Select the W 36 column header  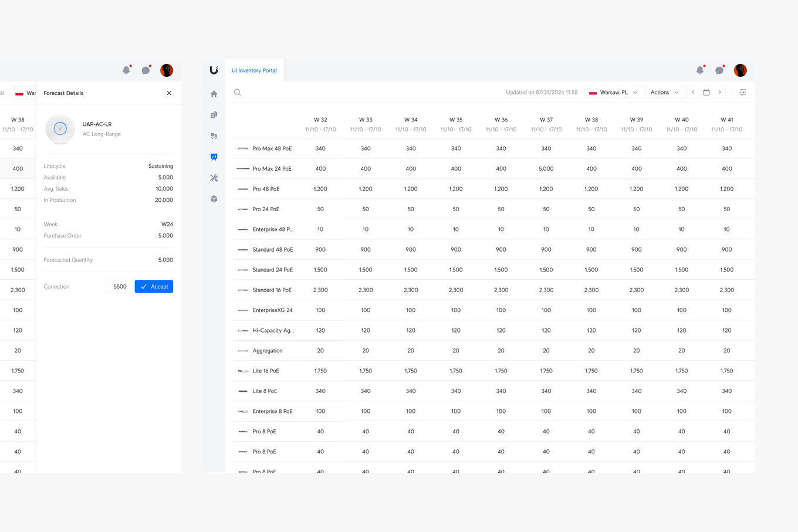point(501,124)
